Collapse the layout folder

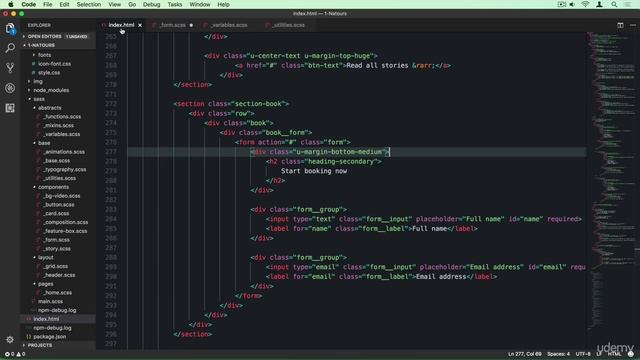click(x=46, y=257)
